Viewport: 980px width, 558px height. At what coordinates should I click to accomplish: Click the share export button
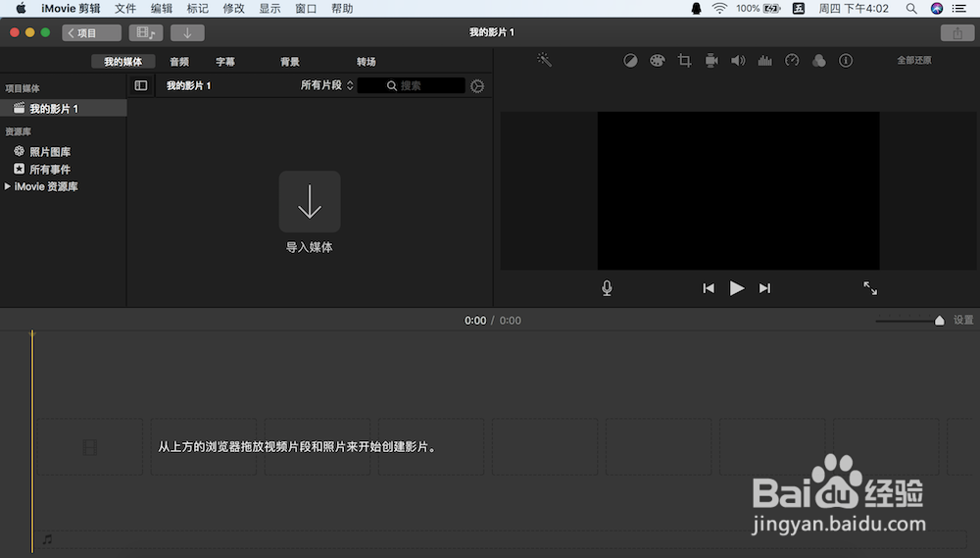click(956, 33)
